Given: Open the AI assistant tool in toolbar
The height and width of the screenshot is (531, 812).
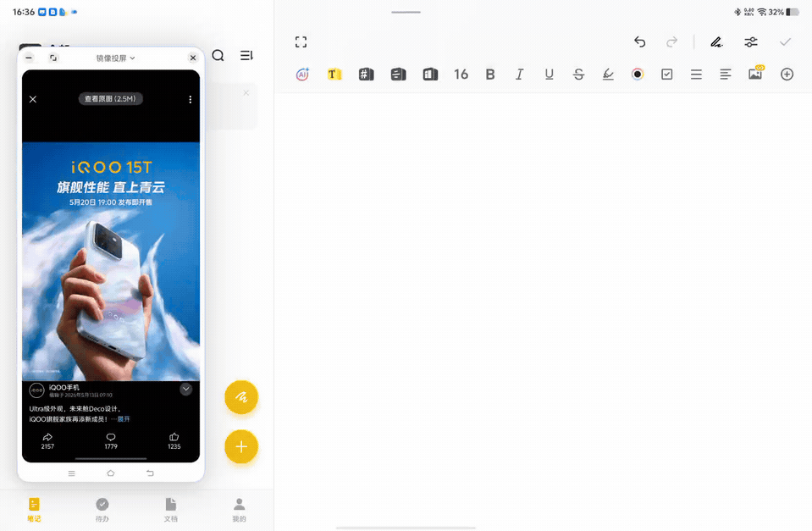Looking at the screenshot, I should click(x=302, y=74).
